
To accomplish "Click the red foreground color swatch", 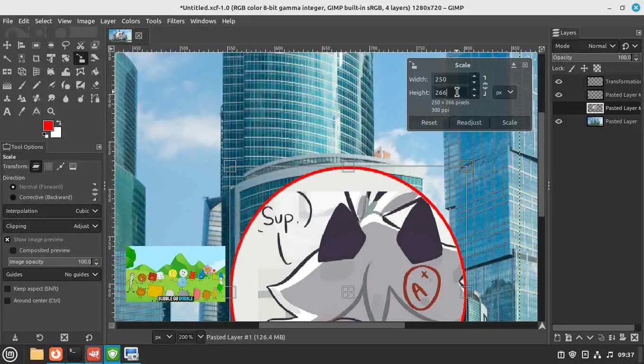I will (x=48, y=126).
